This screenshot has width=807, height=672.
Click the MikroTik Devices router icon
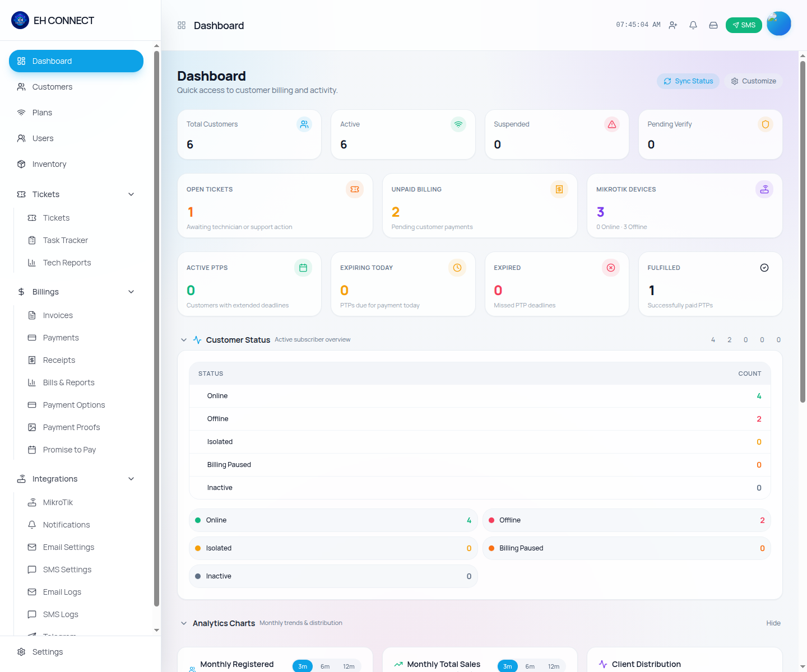tap(764, 189)
